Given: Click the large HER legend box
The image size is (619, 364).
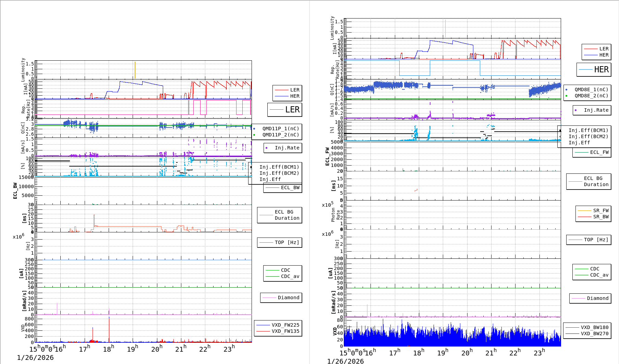Looking at the screenshot, I should (x=594, y=70).
